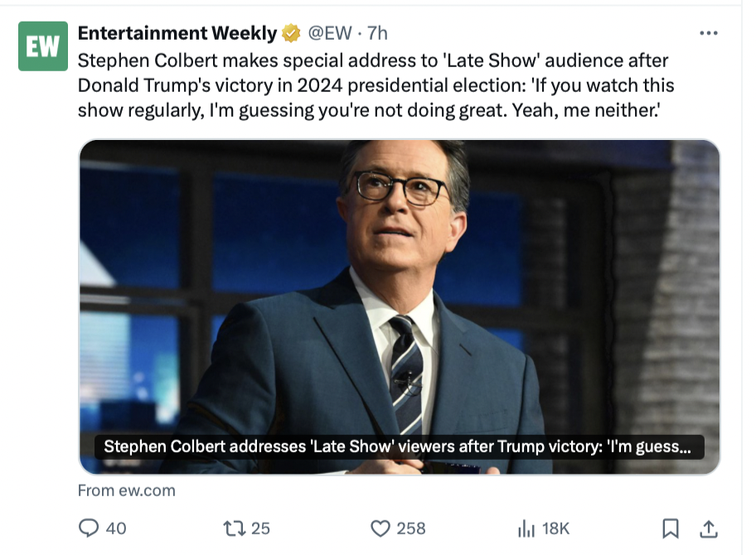Click the reply speech bubble icon
Screen dimensions: 756x555
click(x=89, y=528)
